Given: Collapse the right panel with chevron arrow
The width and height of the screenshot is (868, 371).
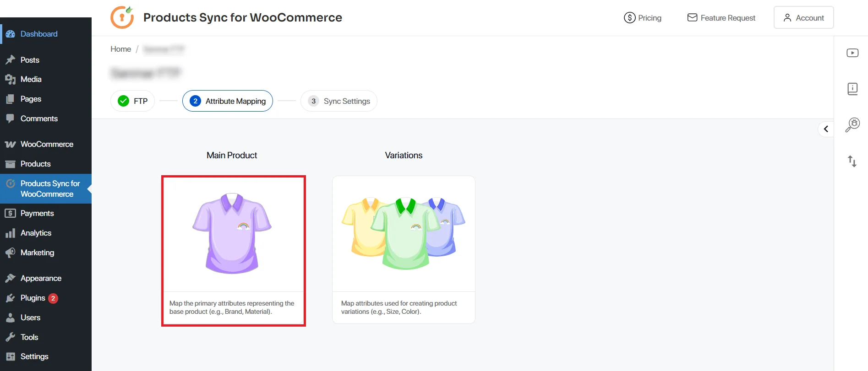Looking at the screenshot, I should [826, 129].
